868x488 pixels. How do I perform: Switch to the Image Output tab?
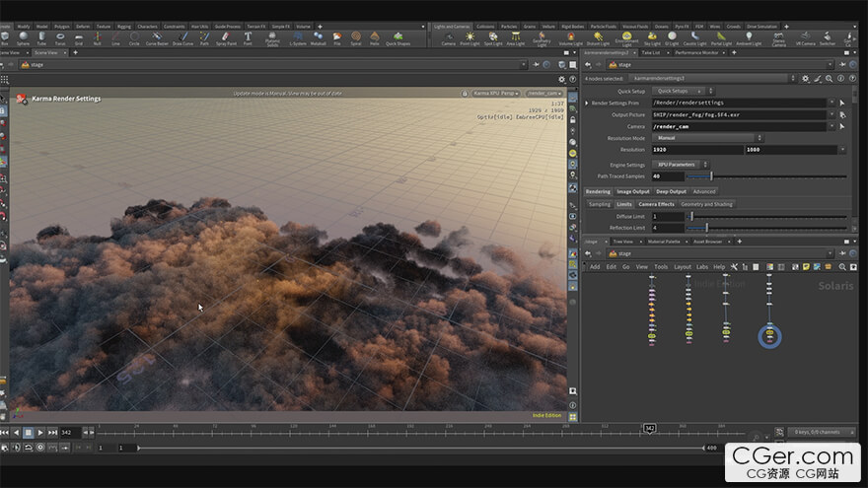click(x=634, y=191)
